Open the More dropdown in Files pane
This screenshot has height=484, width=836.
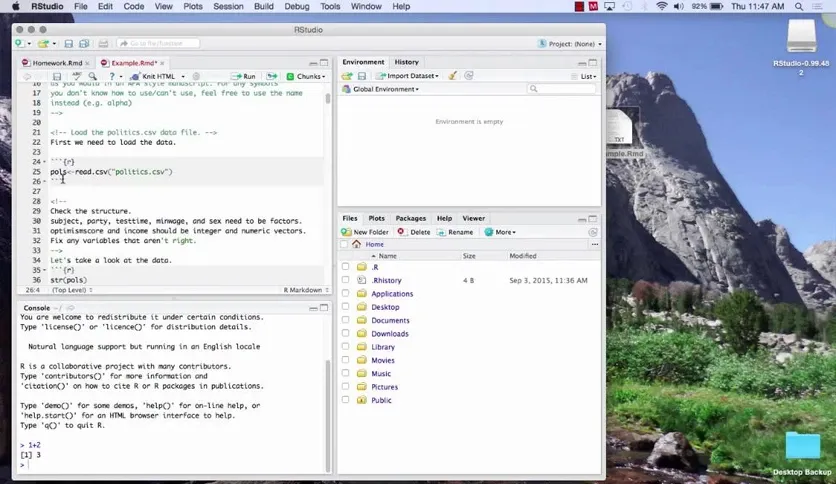pos(500,232)
